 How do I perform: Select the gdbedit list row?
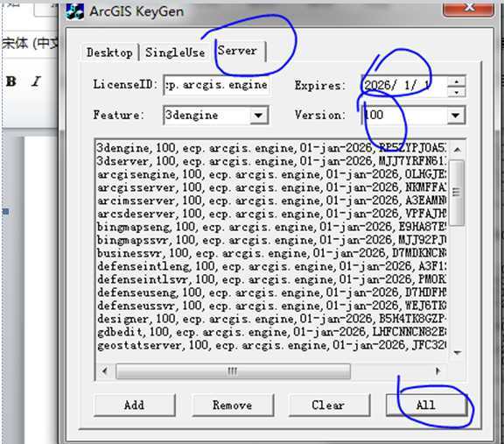(271, 332)
